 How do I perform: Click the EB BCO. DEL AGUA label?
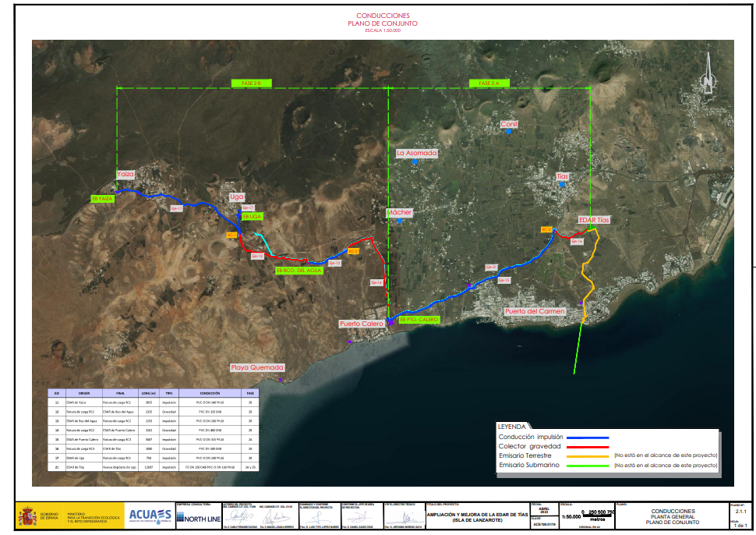tap(299, 270)
